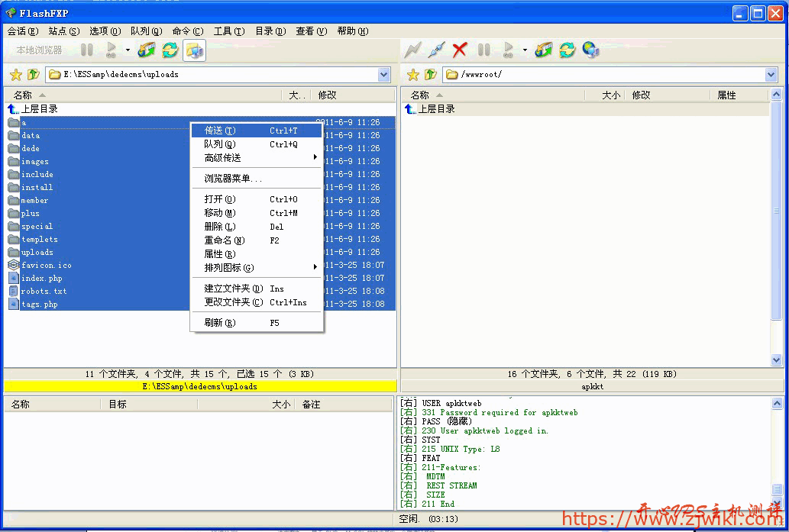This screenshot has width=789, height=532.
Task: Open local favorites via the star icon
Action: (x=15, y=74)
